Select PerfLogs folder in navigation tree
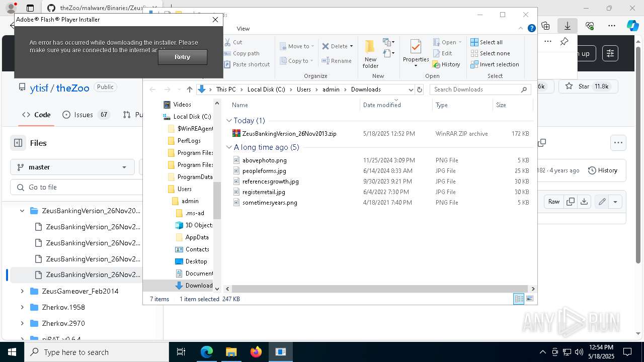The image size is (644, 362). [x=189, y=141]
